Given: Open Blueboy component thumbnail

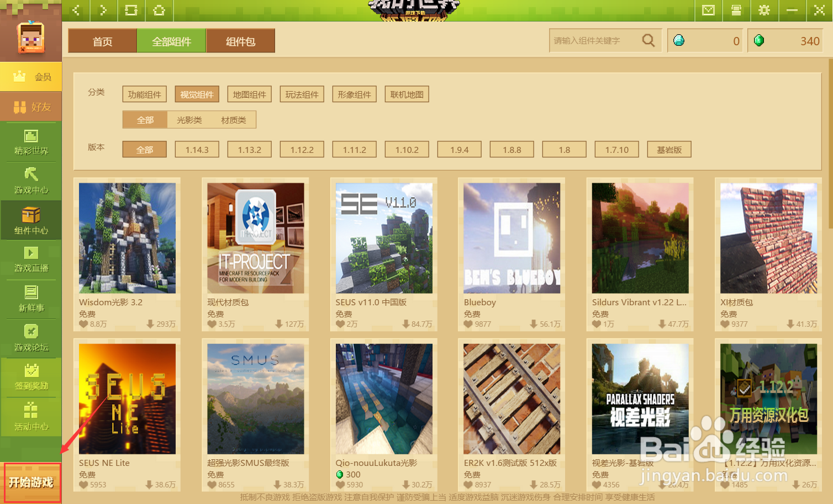Looking at the screenshot, I should (512, 238).
